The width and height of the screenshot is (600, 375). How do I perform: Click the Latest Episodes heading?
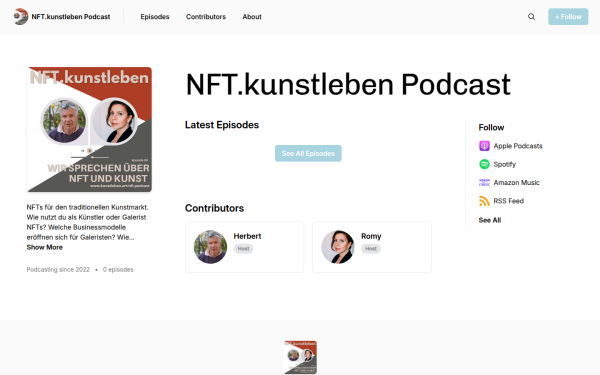(222, 125)
